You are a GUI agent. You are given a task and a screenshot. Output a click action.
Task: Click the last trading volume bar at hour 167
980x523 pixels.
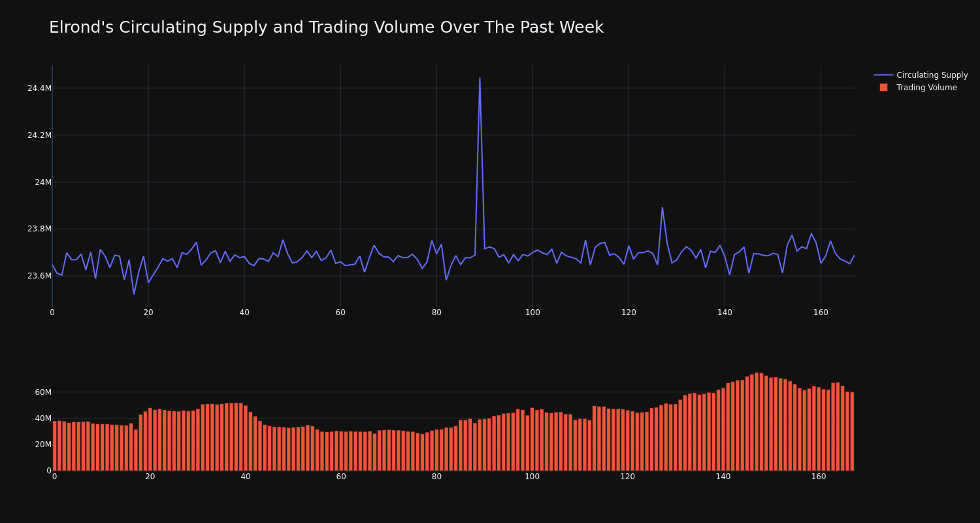pos(852,431)
